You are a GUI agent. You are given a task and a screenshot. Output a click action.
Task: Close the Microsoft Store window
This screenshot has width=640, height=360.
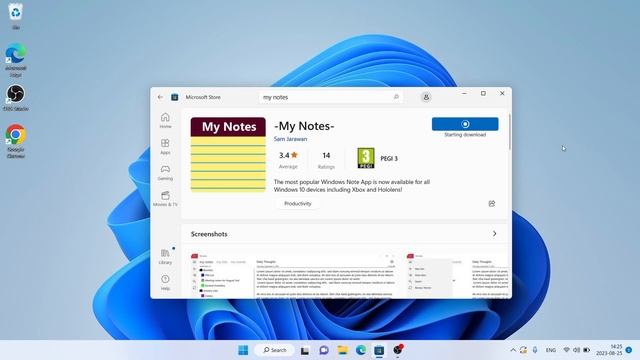tap(502, 93)
